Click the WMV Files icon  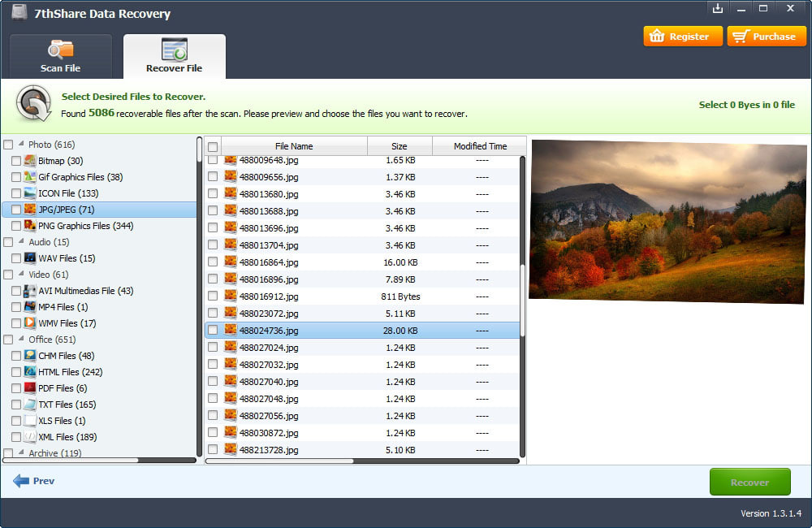30,322
